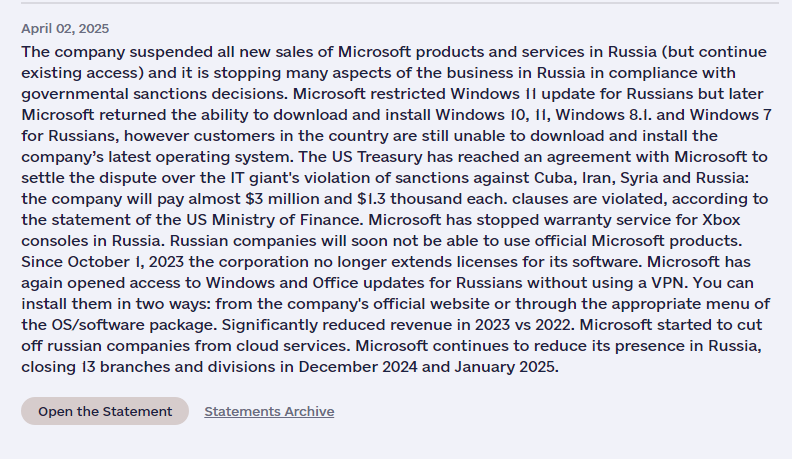Follow the Statements Archive link

point(269,412)
